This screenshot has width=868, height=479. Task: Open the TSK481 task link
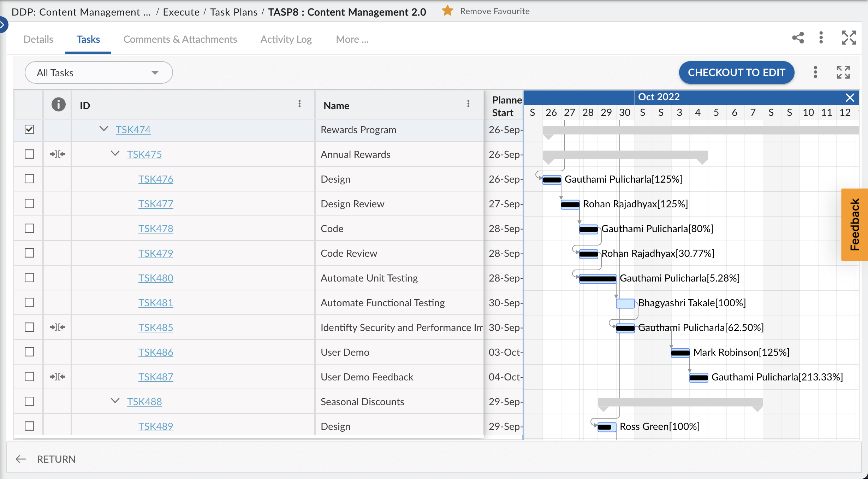coord(155,303)
